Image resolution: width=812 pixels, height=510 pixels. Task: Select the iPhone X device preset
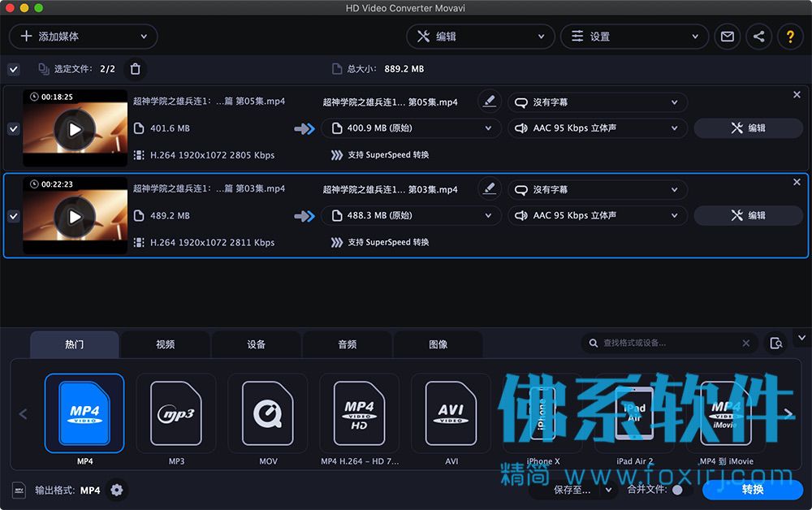coord(542,413)
